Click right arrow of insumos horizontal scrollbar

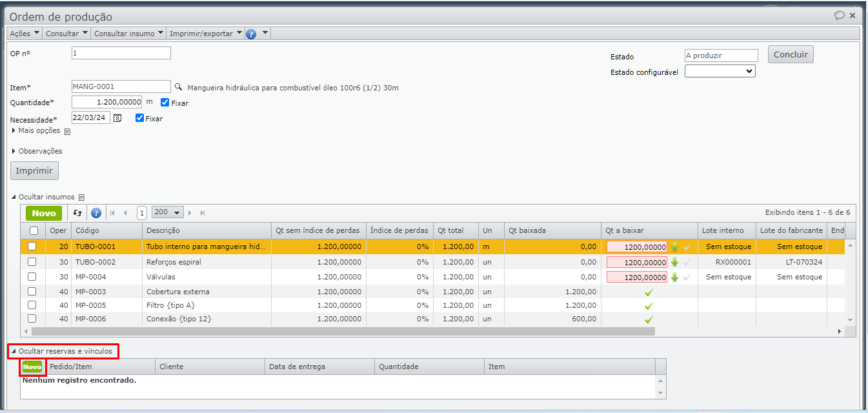[x=840, y=331]
